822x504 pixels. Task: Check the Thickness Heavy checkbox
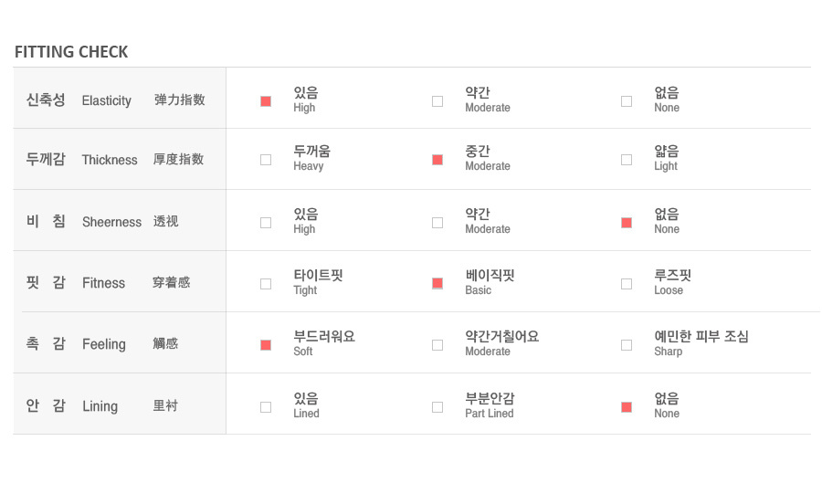click(266, 159)
